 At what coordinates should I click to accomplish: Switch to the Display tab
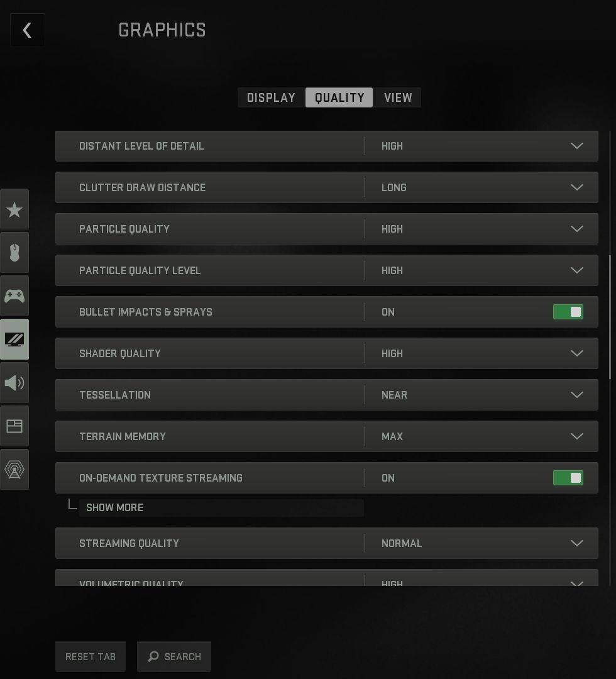click(271, 97)
